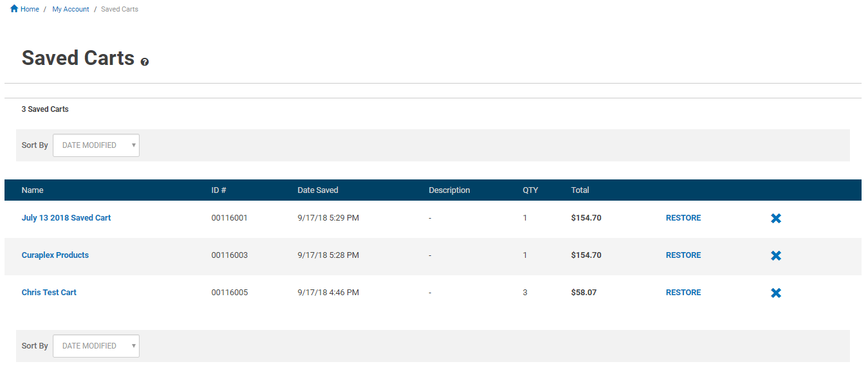
Task: Restore the Curaplex Products cart
Action: (683, 255)
